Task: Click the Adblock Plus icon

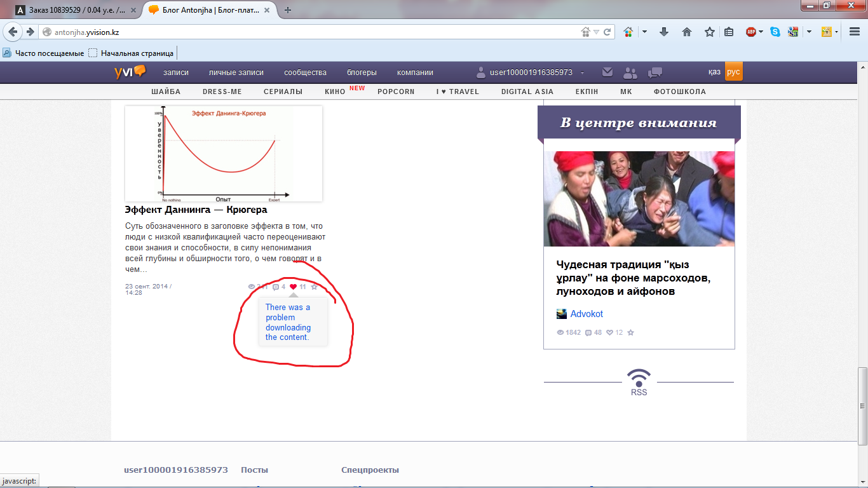Action: 750,32
